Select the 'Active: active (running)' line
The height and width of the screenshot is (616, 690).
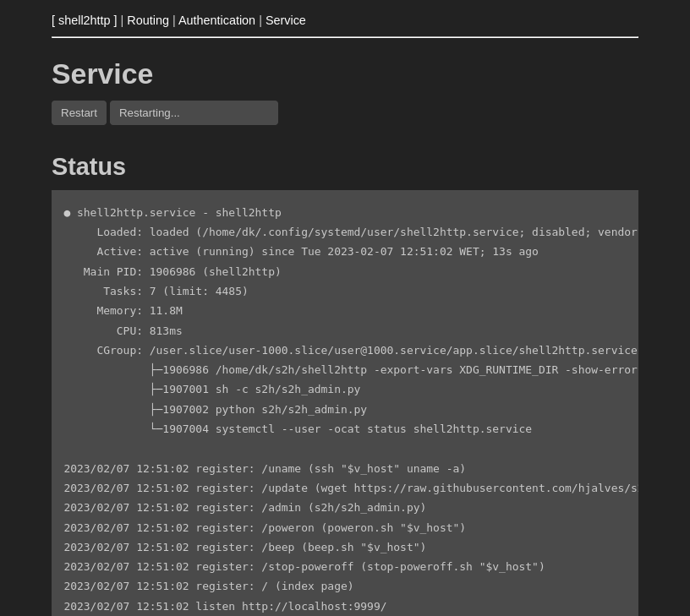(x=317, y=252)
